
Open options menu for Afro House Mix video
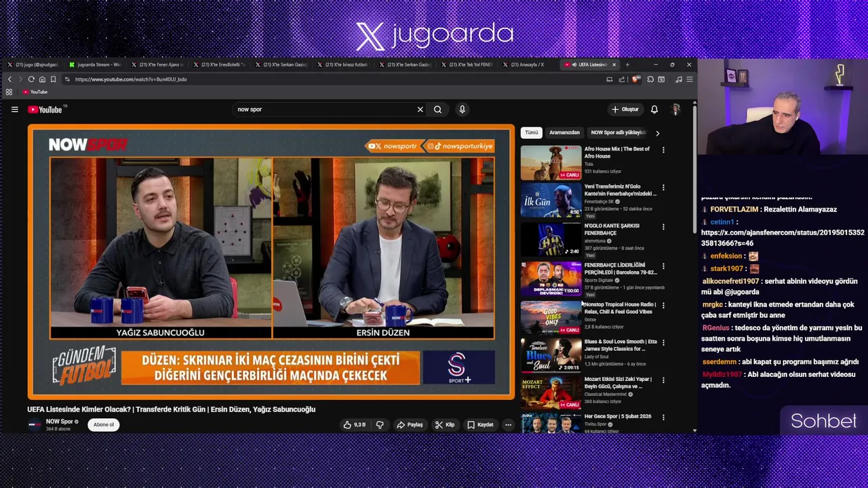point(663,150)
